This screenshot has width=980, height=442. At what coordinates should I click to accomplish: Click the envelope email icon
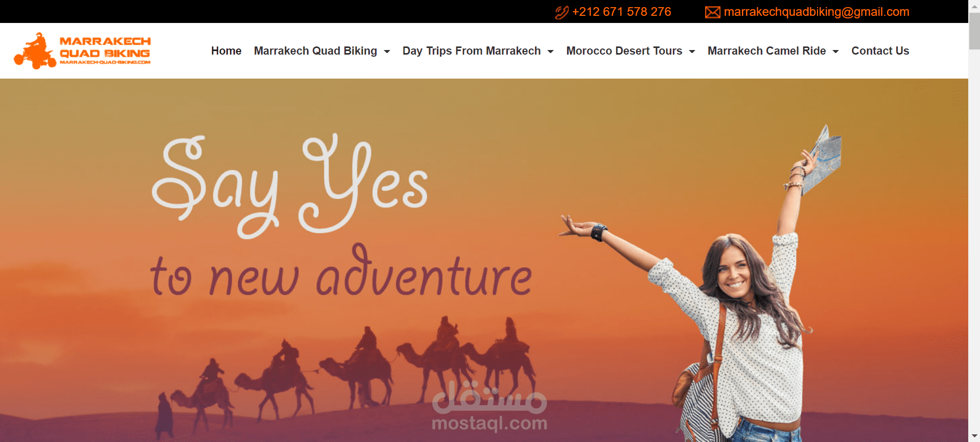(x=712, y=12)
